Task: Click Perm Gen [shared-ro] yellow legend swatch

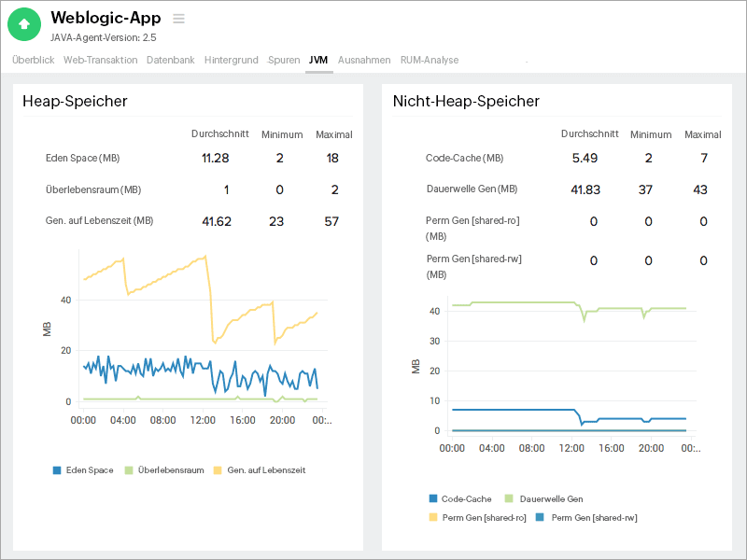Action: click(433, 517)
